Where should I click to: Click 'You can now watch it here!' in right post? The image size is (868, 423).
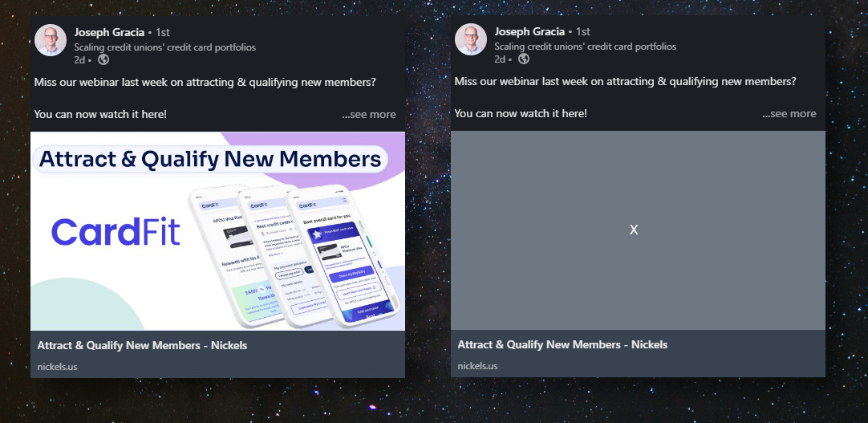[521, 113]
